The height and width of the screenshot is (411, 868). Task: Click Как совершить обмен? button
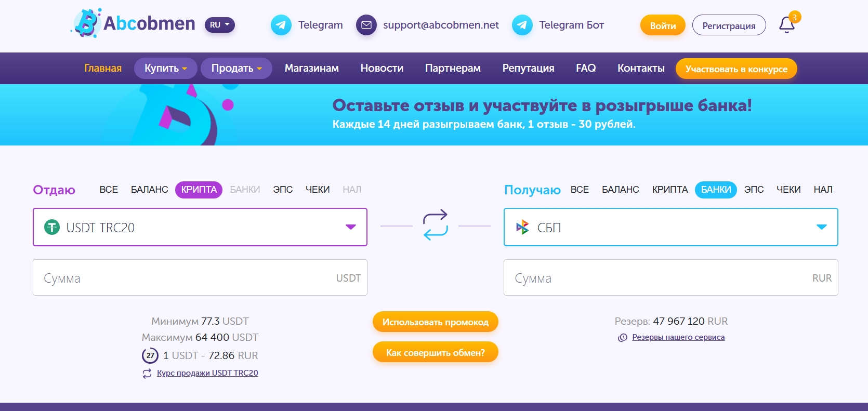436,352
